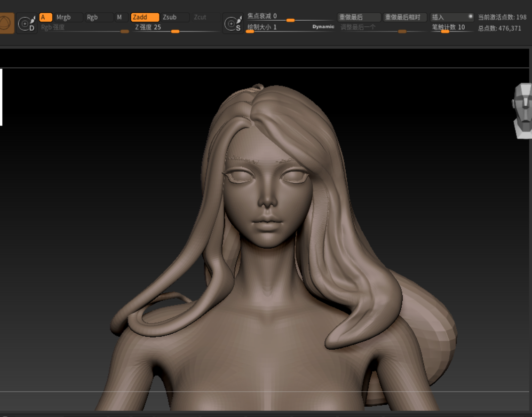Open the brush size icon marked S
The height and width of the screenshot is (417, 532).
tap(233, 24)
